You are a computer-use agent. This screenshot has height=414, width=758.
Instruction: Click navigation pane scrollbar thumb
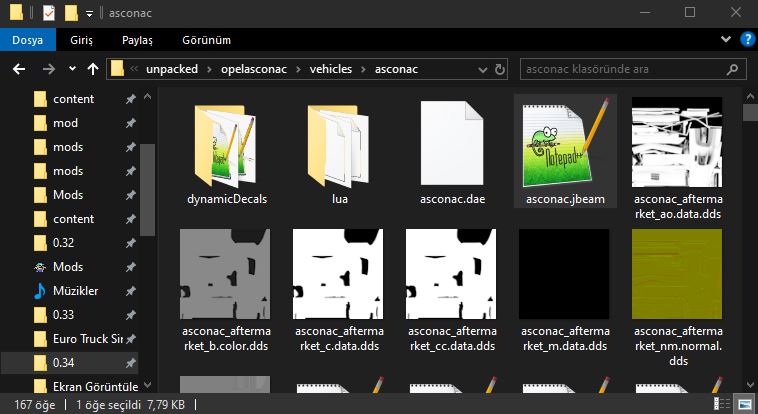pyautogui.click(x=147, y=190)
